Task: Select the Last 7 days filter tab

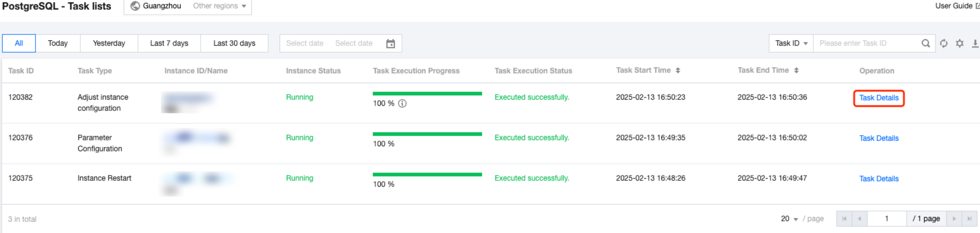Action: tap(169, 43)
